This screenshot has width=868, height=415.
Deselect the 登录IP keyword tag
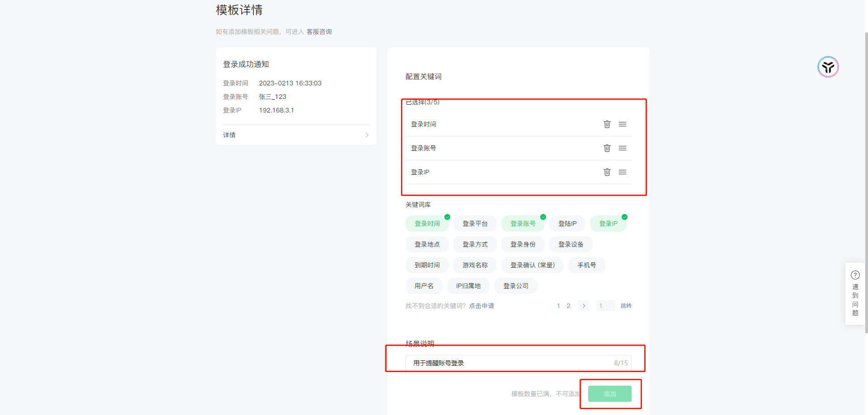click(608, 224)
